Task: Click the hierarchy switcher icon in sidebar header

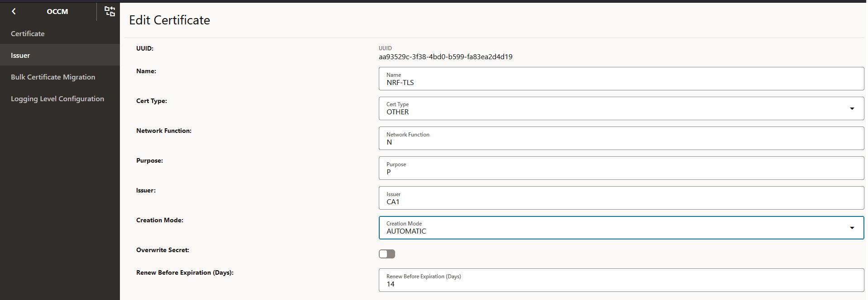Action: click(110, 11)
